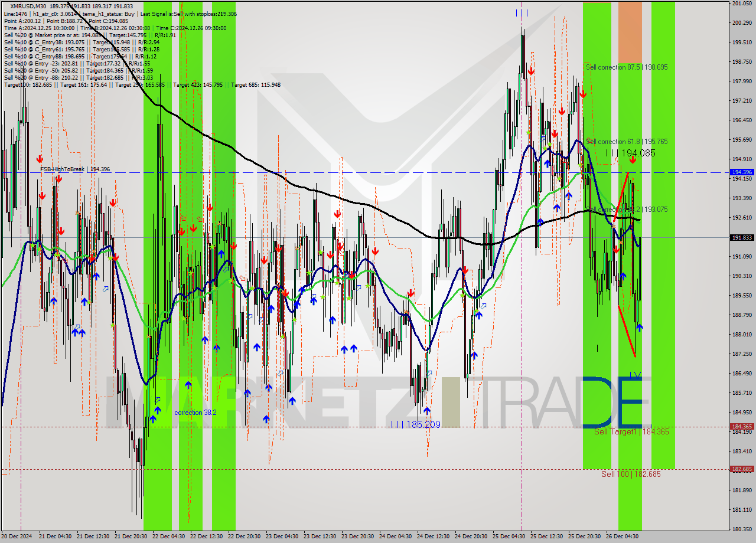Click the 197.99 price axis value
The width and height of the screenshot is (756, 543).
[742, 81]
